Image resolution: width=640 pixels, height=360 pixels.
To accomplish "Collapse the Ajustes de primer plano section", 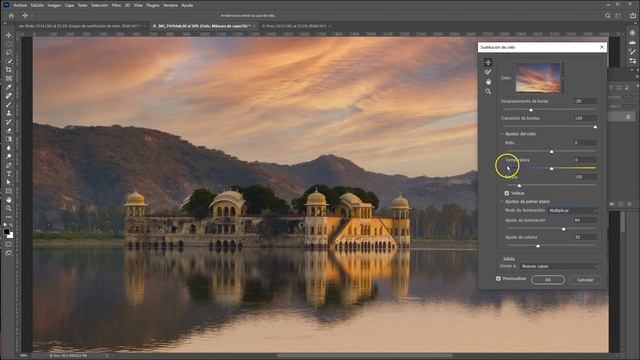I will point(502,202).
